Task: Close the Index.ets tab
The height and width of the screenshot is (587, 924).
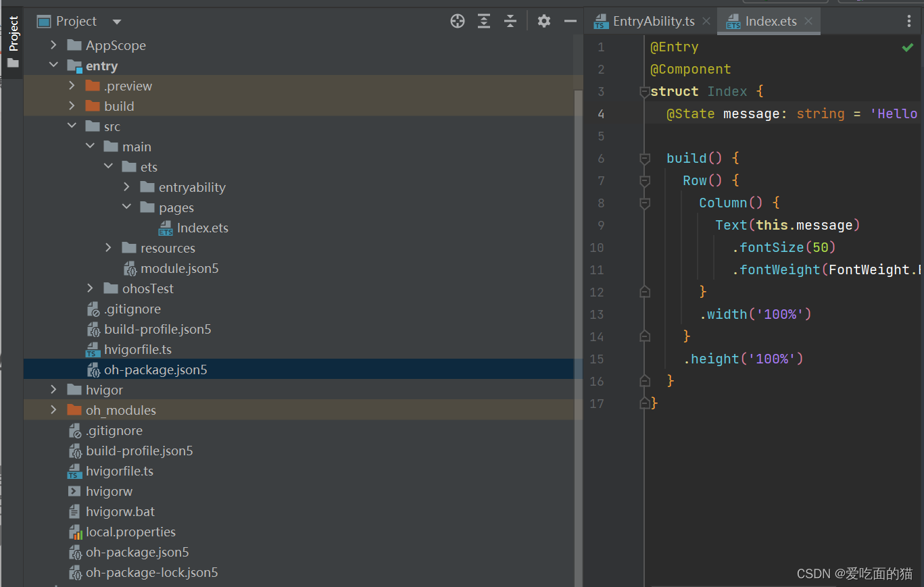Action: (x=808, y=21)
